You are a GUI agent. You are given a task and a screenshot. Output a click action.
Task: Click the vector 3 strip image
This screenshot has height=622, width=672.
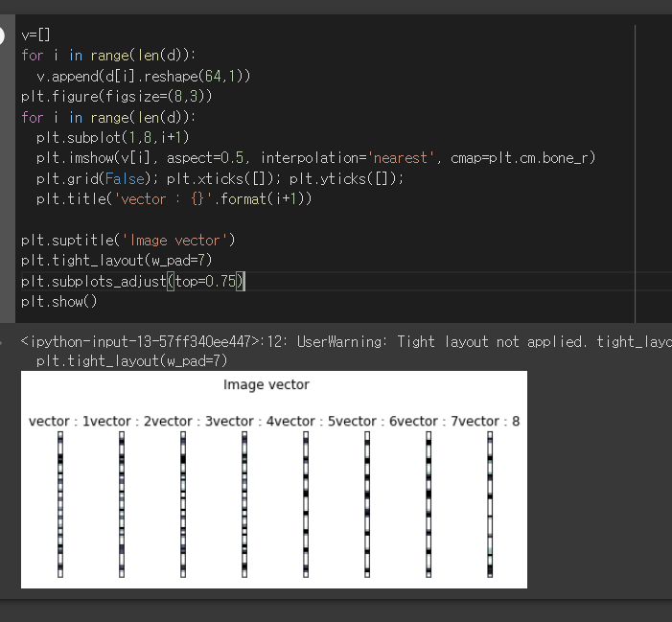click(183, 504)
